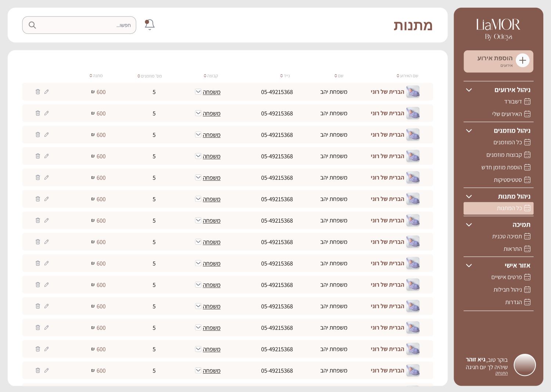Sort table by מתנה column header
The image size is (551, 392).
click(96, 76)
